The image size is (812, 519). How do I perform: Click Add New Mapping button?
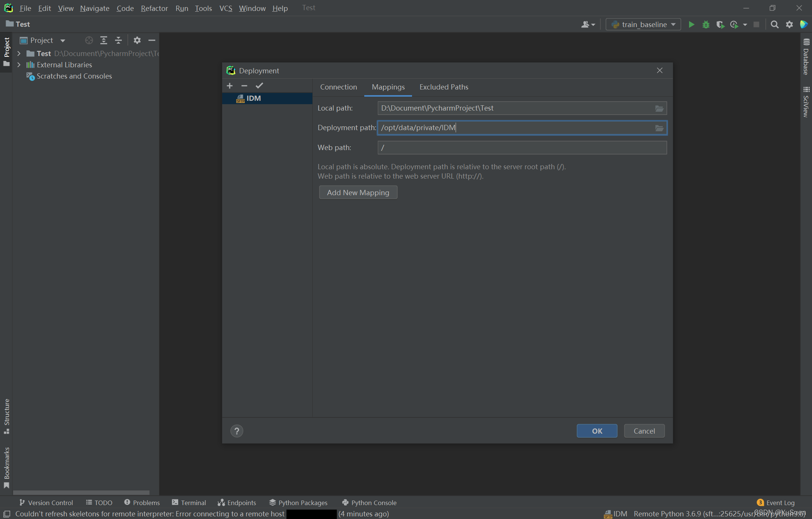pyautogui.click(x=358, y=192)
